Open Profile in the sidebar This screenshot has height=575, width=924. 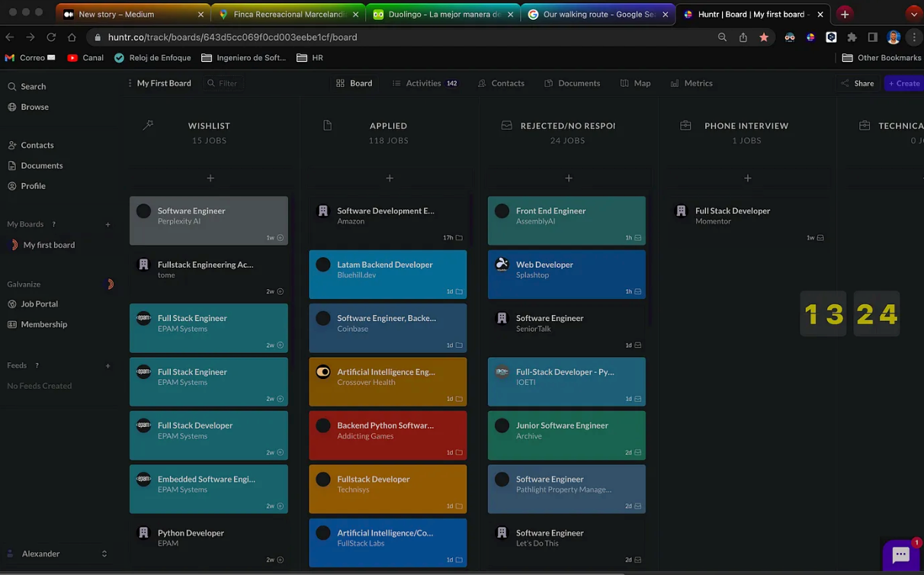[x=27, y=186]
